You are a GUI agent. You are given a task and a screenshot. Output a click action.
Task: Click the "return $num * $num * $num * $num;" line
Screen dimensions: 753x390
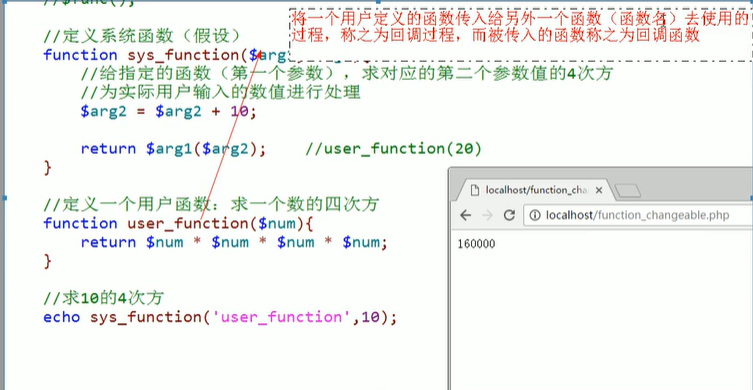tap(234, 242)
